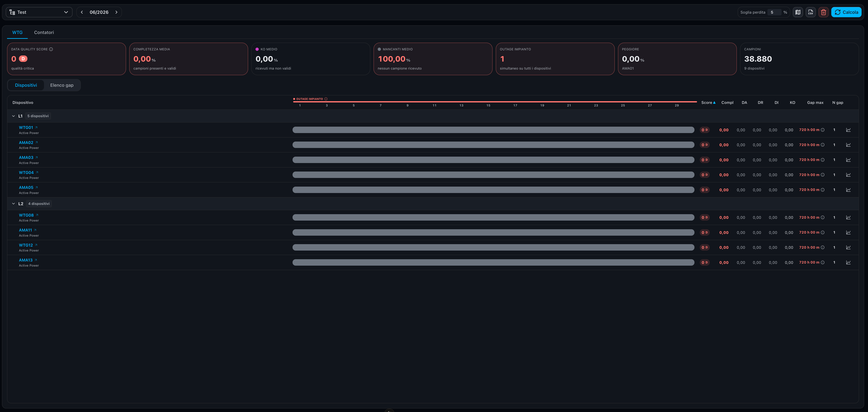Open the Test plant selector dropdown

pyautogui.click(x=39, y=12)
